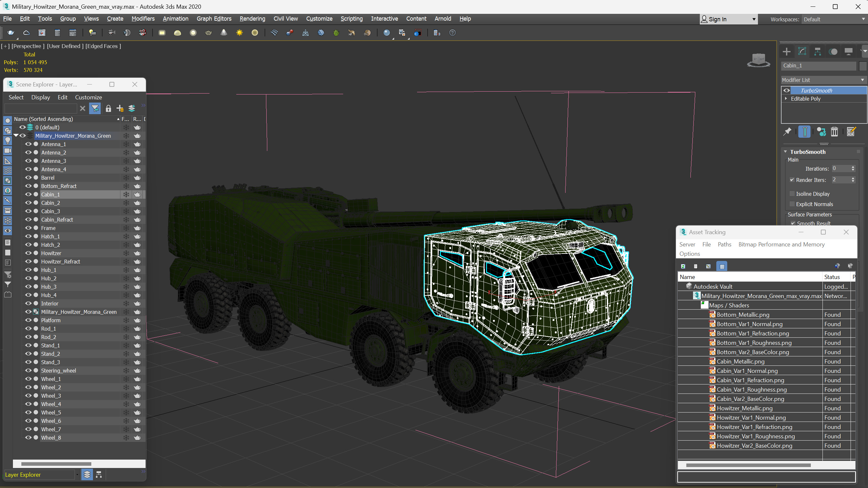Click the V-Ray Fur grass icon
Screen dimensions: 868x488
[x=336, y=33]
